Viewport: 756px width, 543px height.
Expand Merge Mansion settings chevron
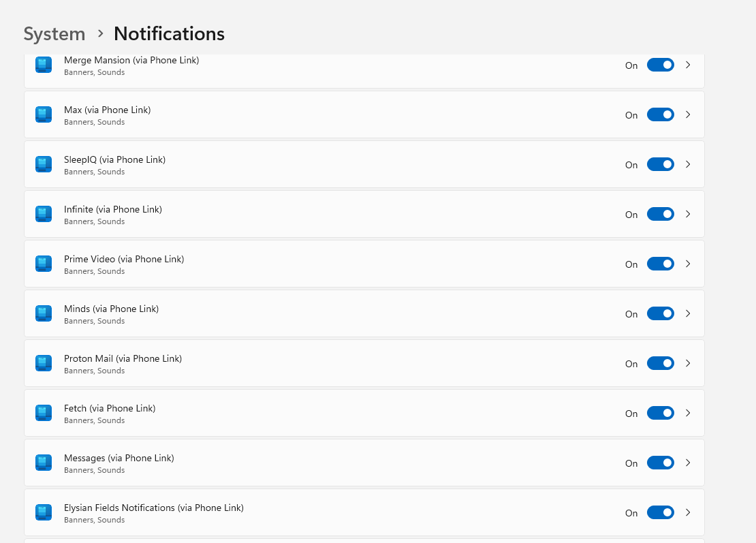click(688, 65)
